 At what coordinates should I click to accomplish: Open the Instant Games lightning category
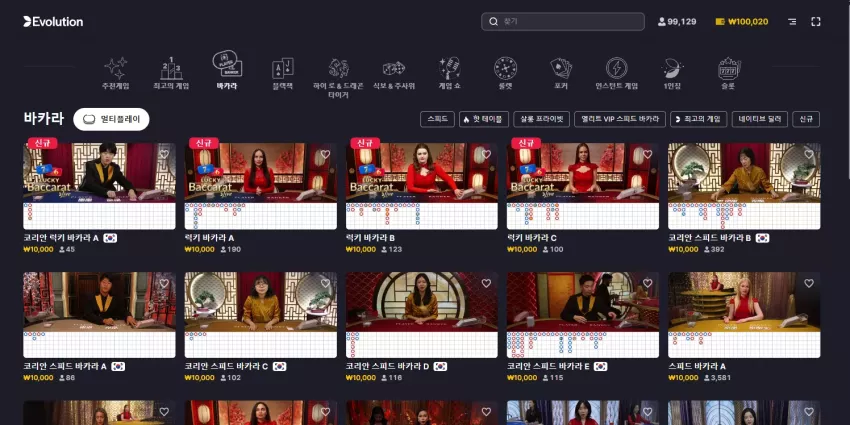[616, 74]
